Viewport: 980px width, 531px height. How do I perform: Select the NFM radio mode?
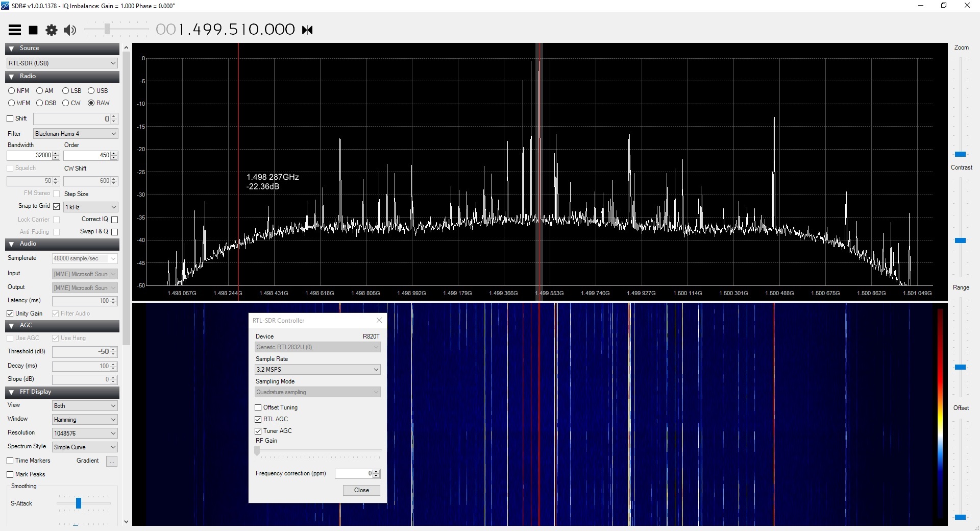tap(12, 91)
